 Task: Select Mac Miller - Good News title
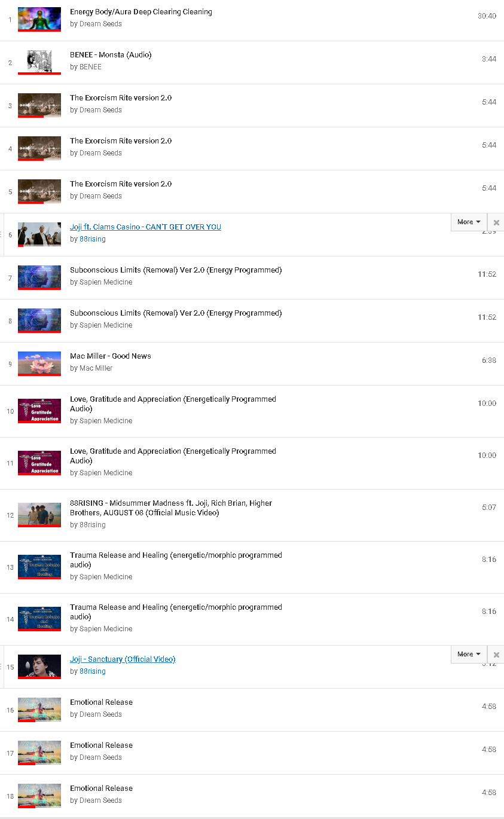pyautogui.click(x=111, y=356)
